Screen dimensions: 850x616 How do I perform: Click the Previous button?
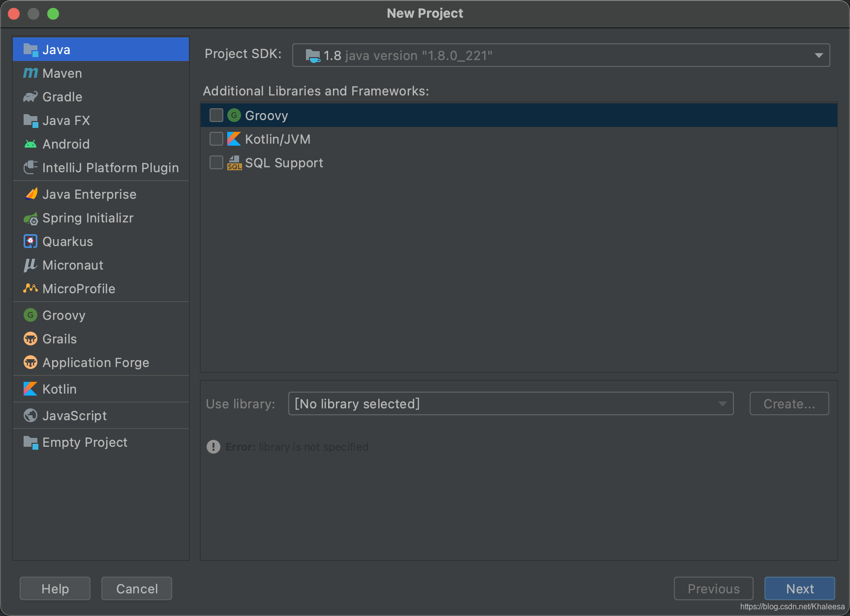[x=714, y=588]
